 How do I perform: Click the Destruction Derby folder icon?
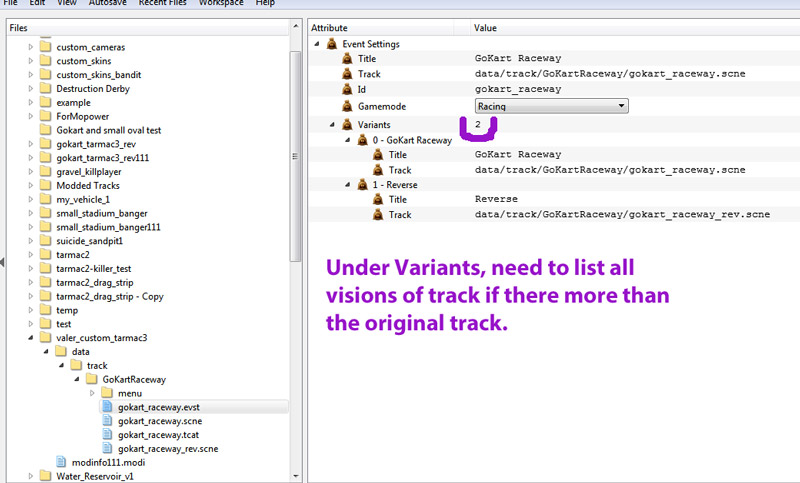point(45,88)
